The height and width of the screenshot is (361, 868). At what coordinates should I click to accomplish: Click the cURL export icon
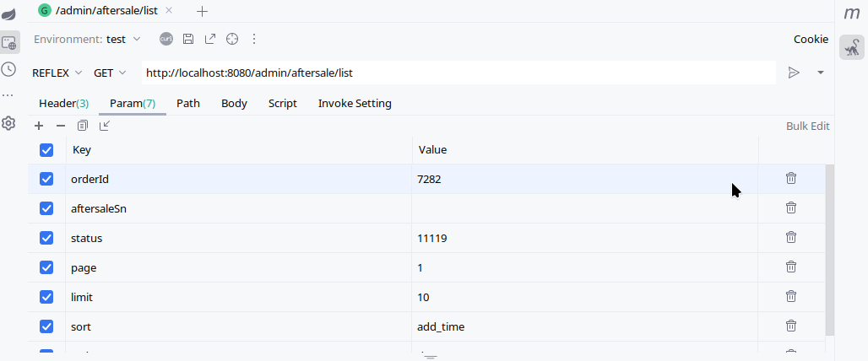(x=166, y=39)
